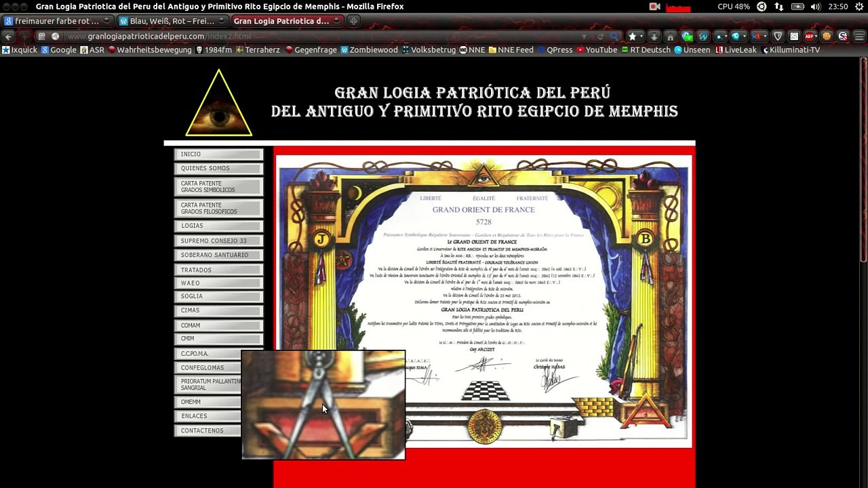868x488 pixels.
Task: Open the CIMAS menu item
Action: pyautogui.click(x=218, y=311)
